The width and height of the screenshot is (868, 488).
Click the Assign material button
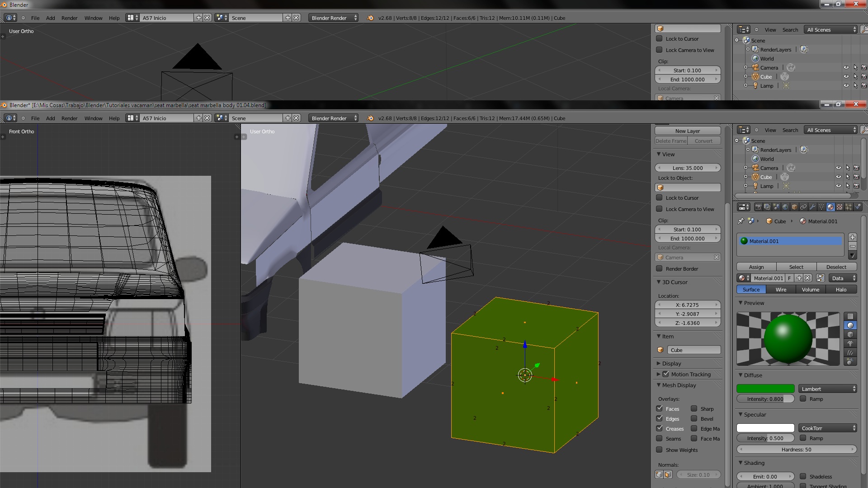(756, 267)
